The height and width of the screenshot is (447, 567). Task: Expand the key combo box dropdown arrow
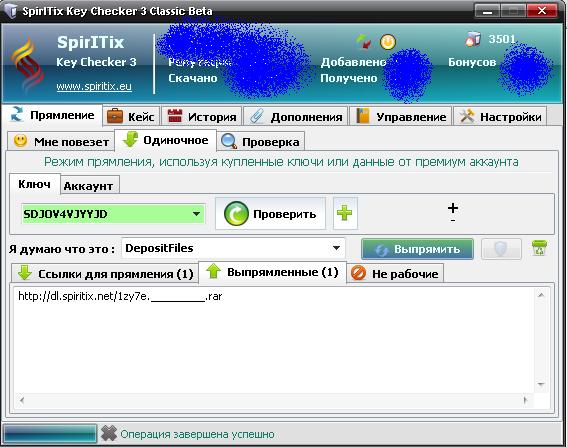(x=196, y=214)
